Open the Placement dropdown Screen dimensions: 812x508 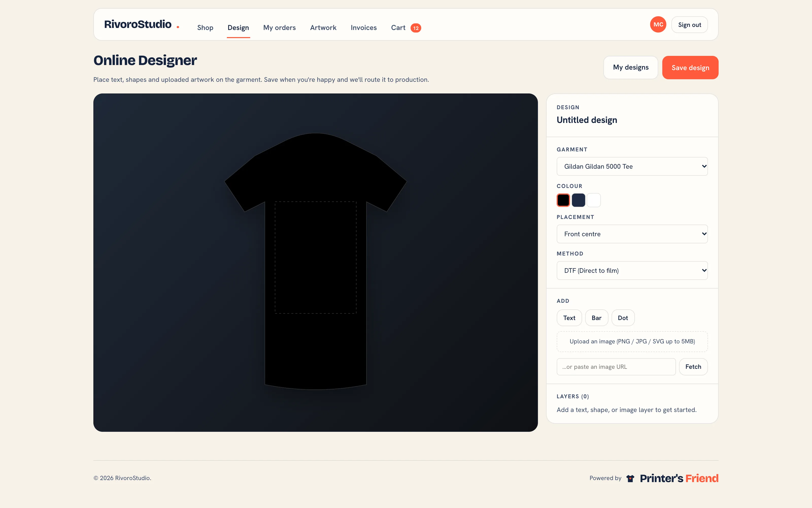pos(632,234)
